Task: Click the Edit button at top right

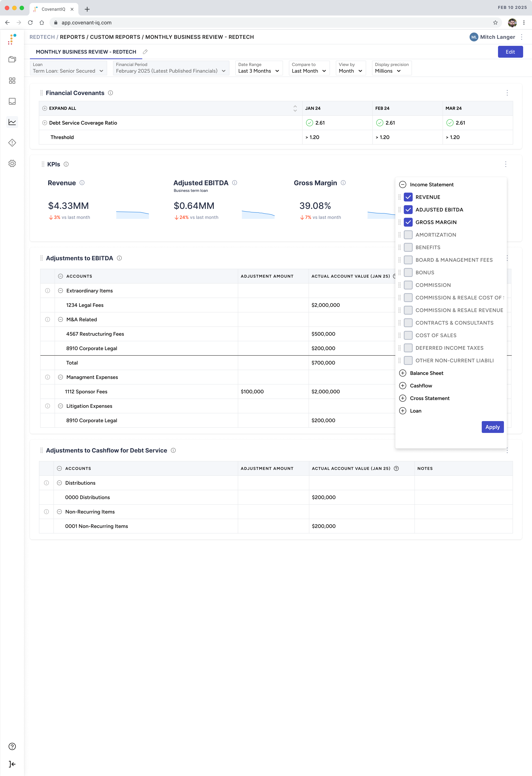Action: (x=510, y=52)
